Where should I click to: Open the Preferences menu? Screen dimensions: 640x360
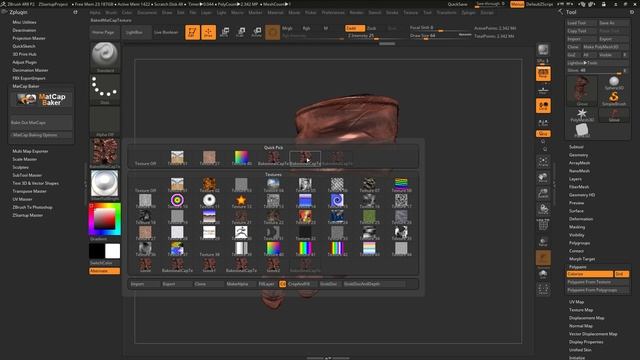click(333, 13)
